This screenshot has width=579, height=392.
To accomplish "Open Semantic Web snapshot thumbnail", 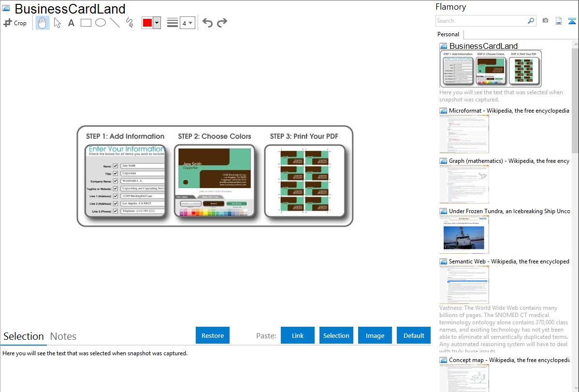I will pos(464,285).
